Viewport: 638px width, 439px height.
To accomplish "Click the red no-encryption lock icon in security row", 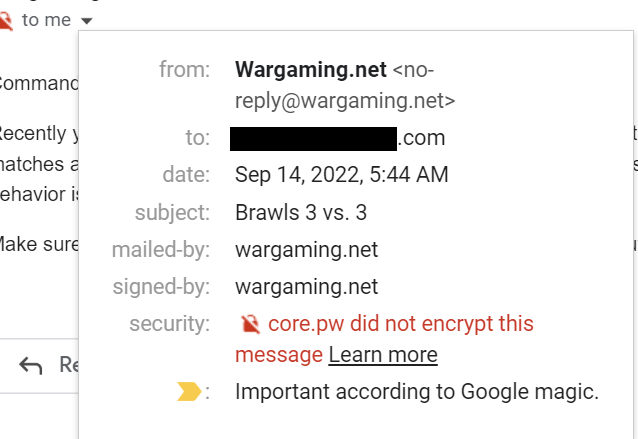I will (250, 324).
